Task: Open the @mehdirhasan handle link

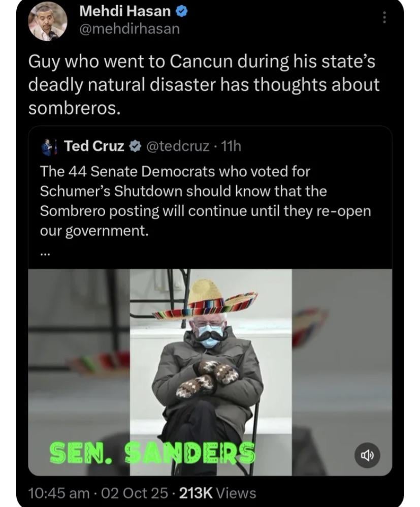Action: coord(130,29)
